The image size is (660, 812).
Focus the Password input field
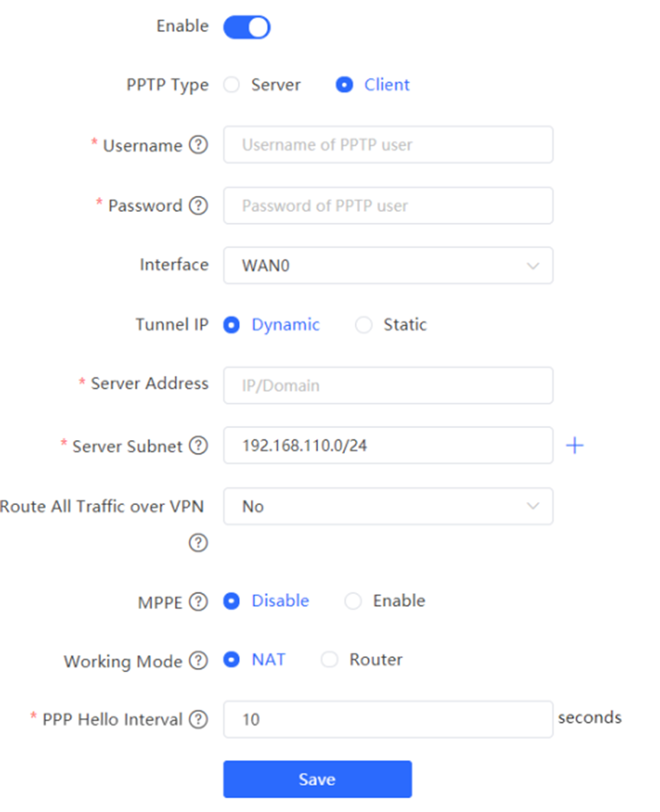point(388,206)
